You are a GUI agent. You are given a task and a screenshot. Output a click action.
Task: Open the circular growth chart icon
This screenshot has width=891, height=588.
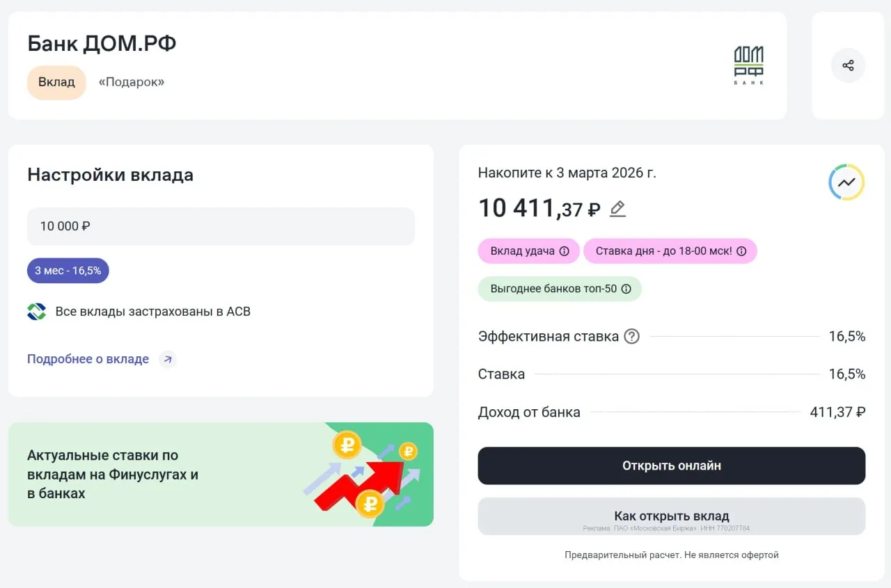[x=846, y=182]
